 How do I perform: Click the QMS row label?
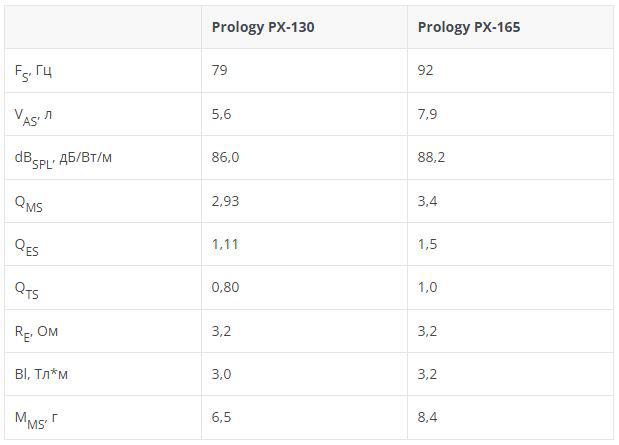click(28, 202)
